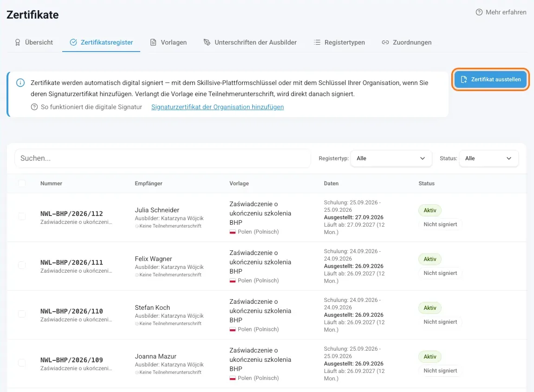
Task: Click the Status column header
Action: coord(426,183)
